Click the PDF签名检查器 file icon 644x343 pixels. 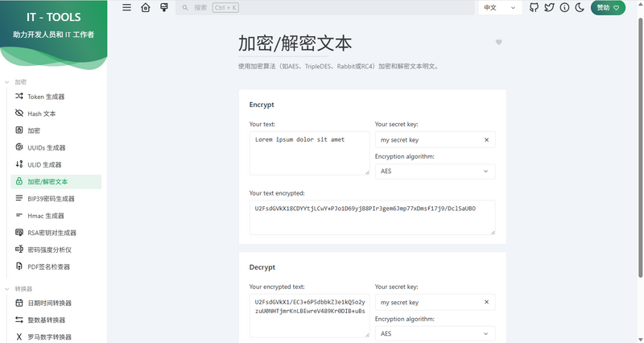click(19, 267)
